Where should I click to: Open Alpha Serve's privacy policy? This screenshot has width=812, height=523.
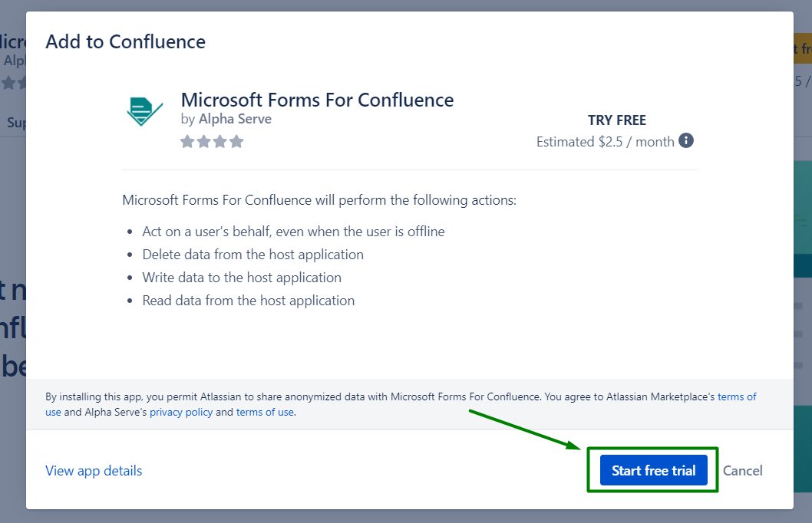pyautogui.click(x=180, y=412)
